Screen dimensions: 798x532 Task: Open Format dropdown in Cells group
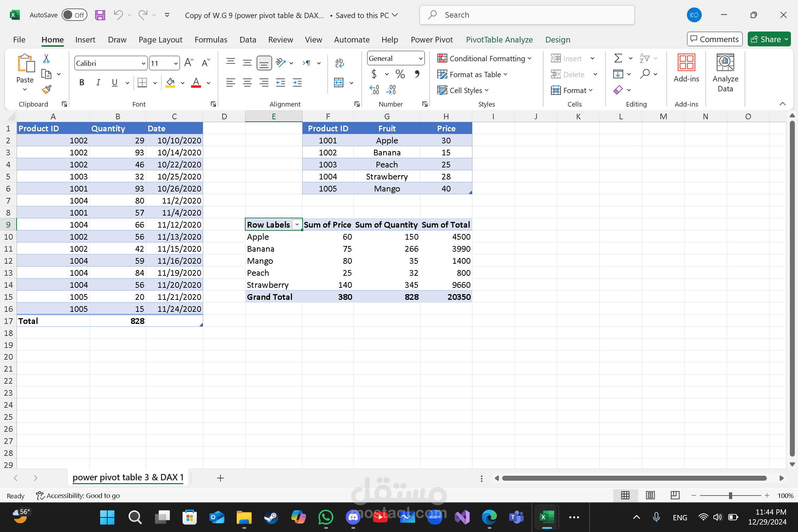572,90
